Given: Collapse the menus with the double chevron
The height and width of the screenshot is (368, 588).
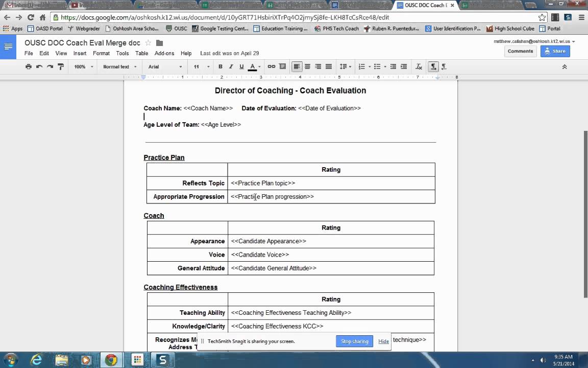Looking at the screenshot, I should click(565, 66).
